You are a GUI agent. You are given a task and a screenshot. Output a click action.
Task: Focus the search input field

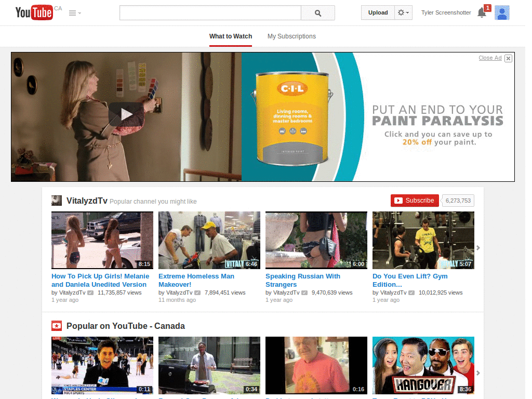(210, 13)
